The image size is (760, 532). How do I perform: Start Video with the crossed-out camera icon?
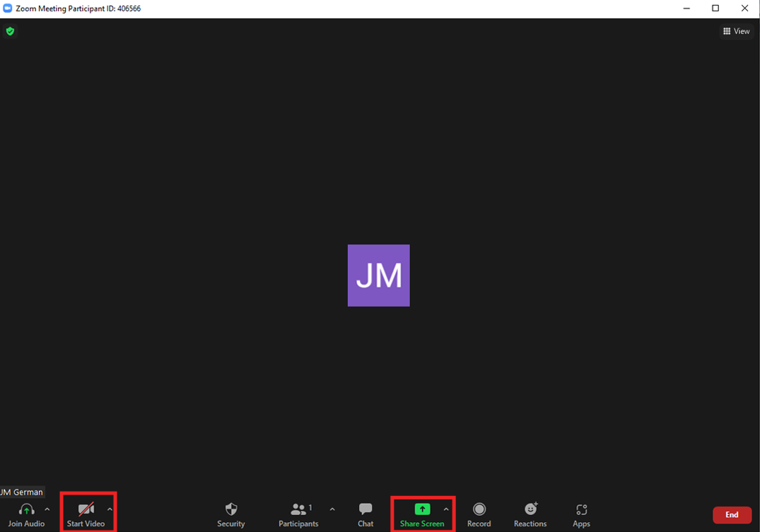(86, 509)
